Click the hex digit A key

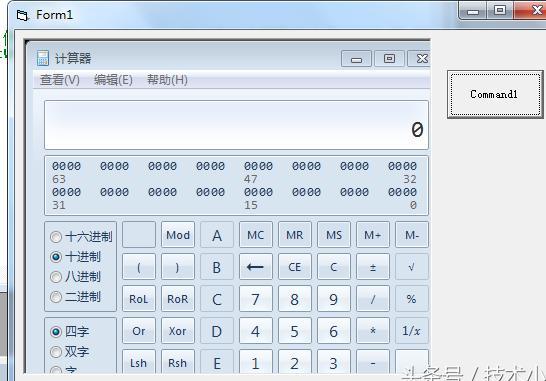(x=217, y=235)
